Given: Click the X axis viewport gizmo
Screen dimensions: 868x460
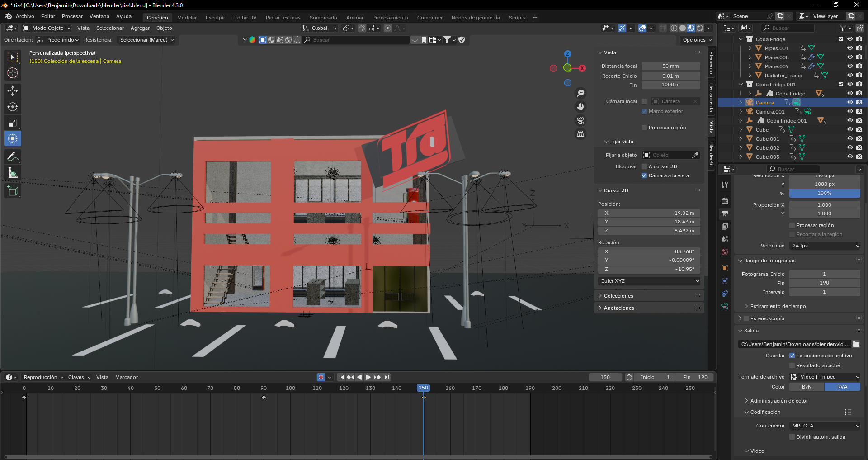Looking at the screenshot, I should 582,68.
